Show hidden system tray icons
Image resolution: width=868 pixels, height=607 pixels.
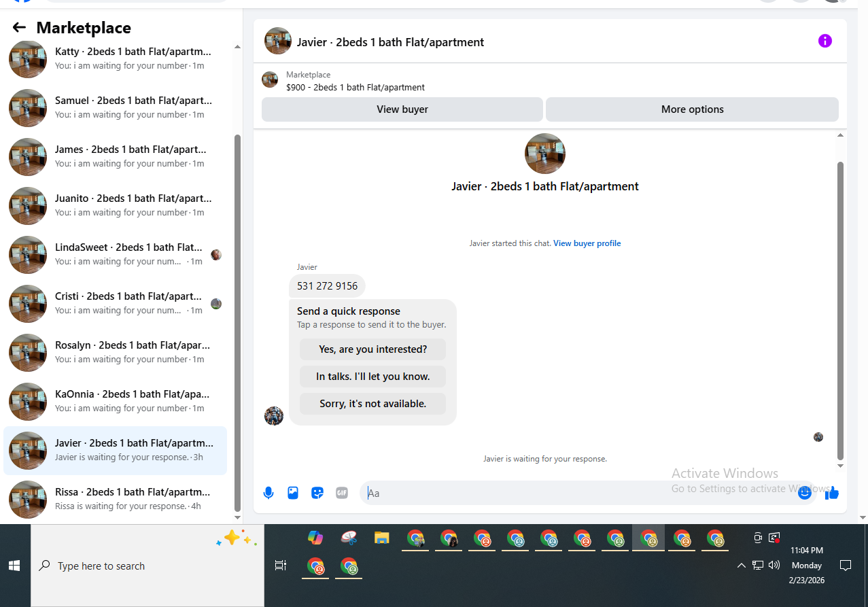pos(741,566)
